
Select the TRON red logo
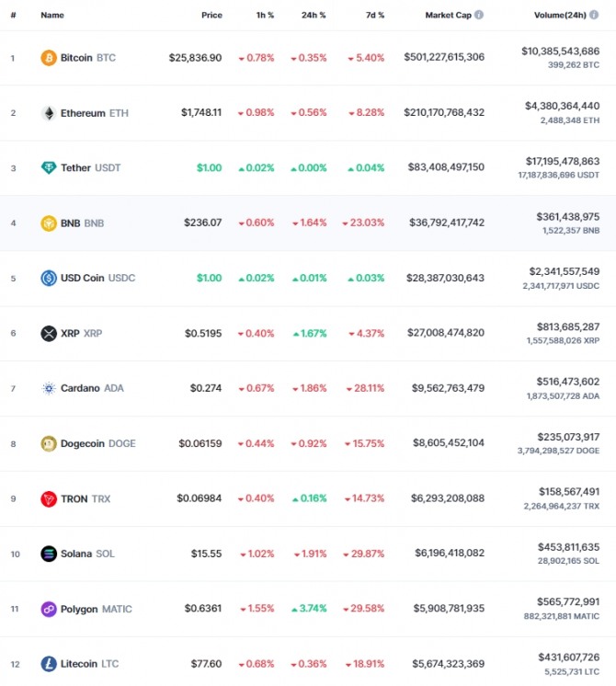point(49,498)
